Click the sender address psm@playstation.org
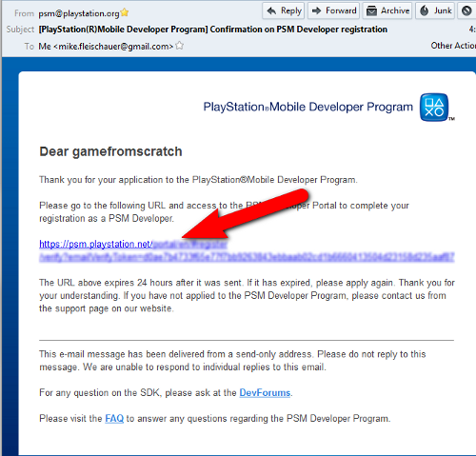 79,13
